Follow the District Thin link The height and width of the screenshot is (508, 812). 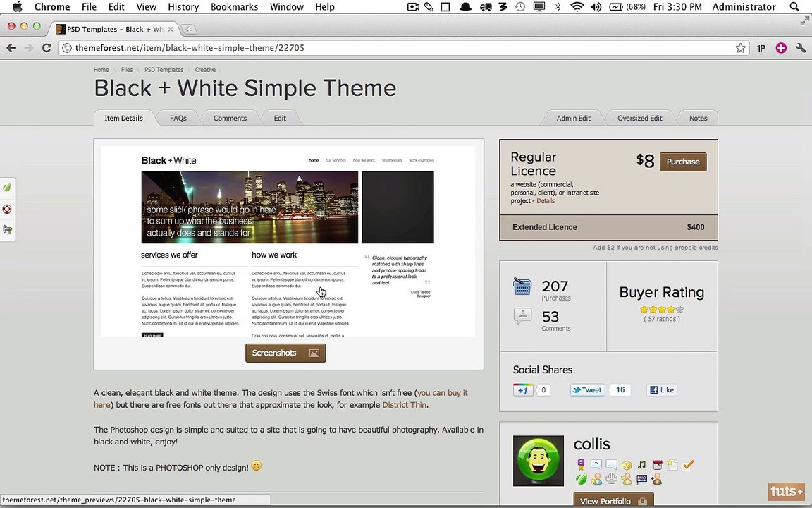click(x=405, y=405)
